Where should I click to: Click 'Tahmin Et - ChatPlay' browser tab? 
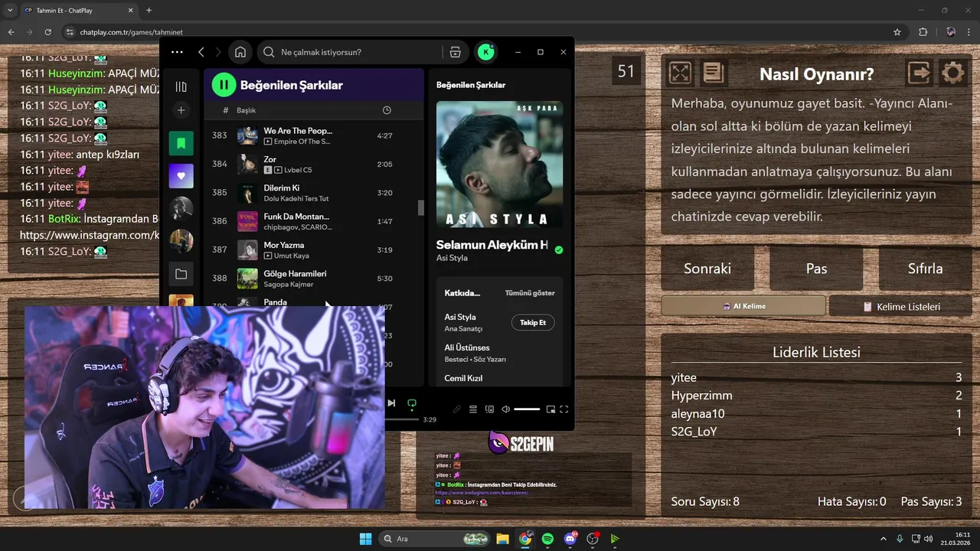pyautogui.click(x=78, y=11)
